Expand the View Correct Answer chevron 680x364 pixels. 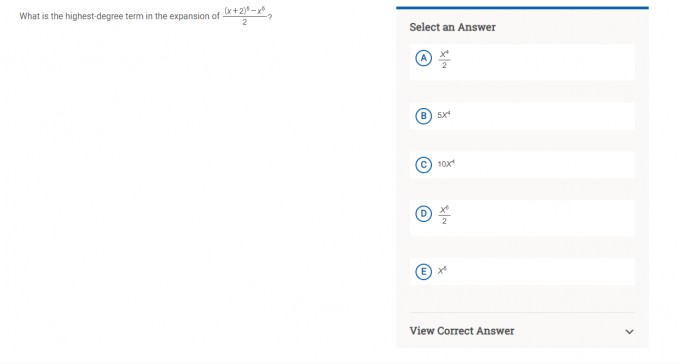coord(629,331)
